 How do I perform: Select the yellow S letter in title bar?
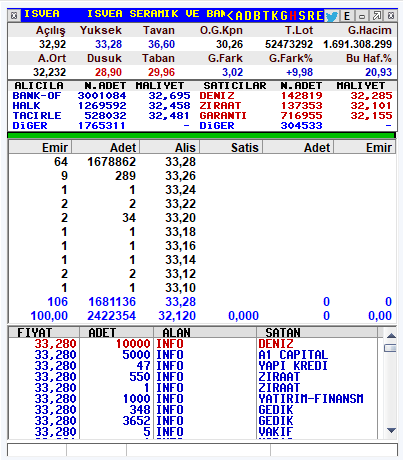302,16
